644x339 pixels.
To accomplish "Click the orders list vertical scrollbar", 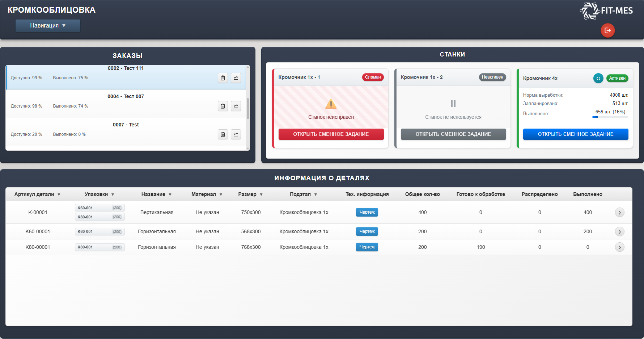I will pos(248,108).
